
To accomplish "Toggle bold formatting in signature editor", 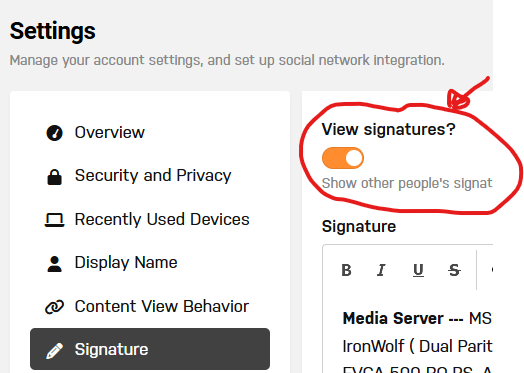I will 346,270.
